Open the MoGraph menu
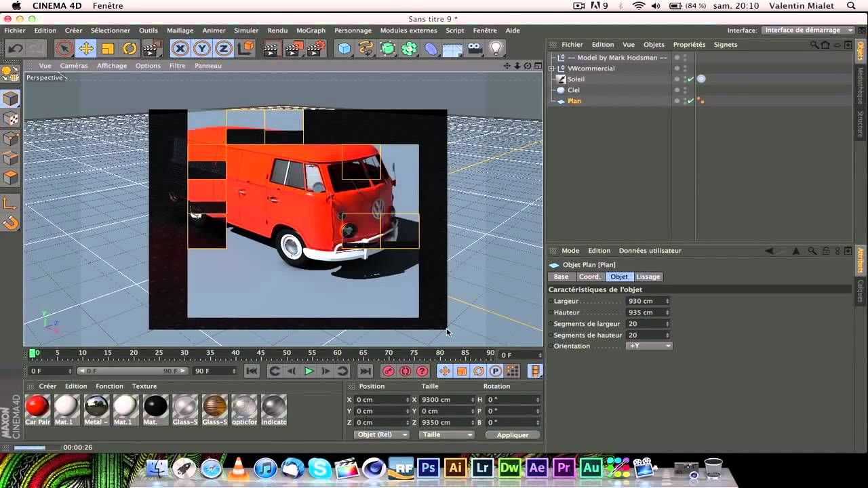868x488 pixels. 311,30
